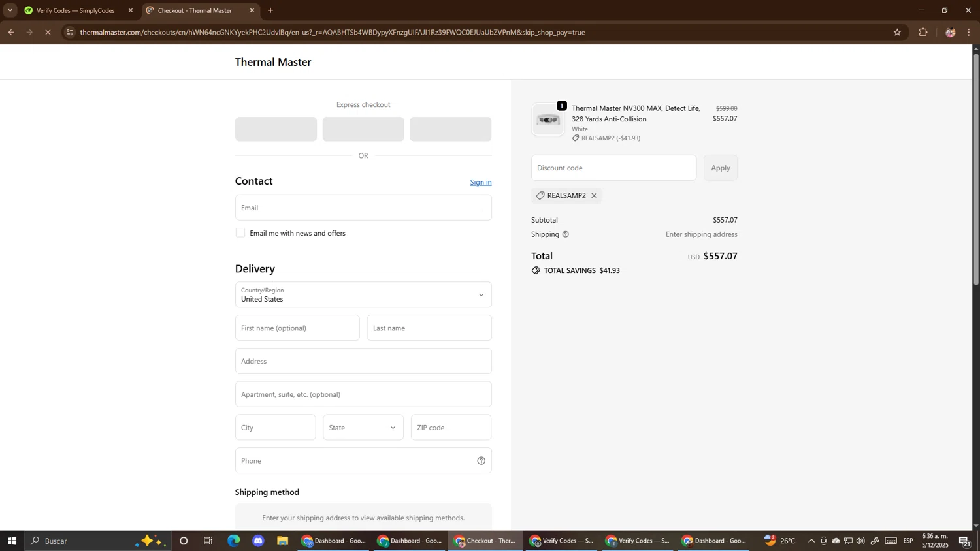The width and height of the screenshot is (980, 551).
Task: Open the Chrome profile avatar
Action: (950, 32)
